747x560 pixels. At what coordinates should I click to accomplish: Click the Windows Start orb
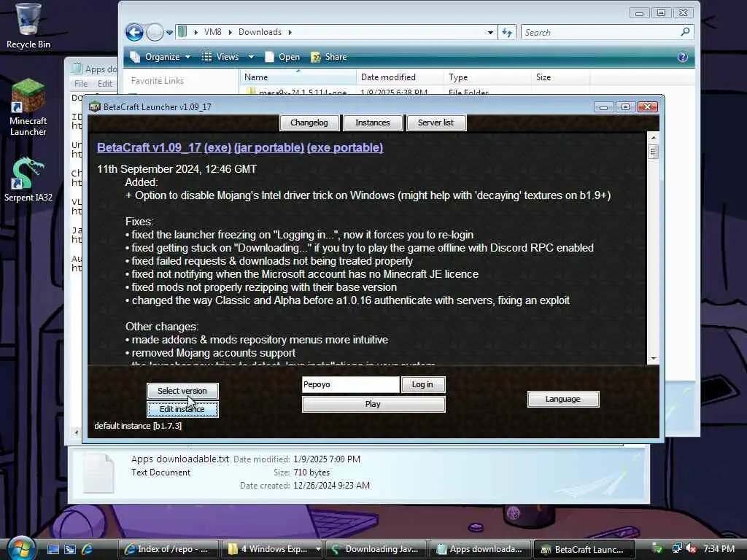click(x=20, y=548)
